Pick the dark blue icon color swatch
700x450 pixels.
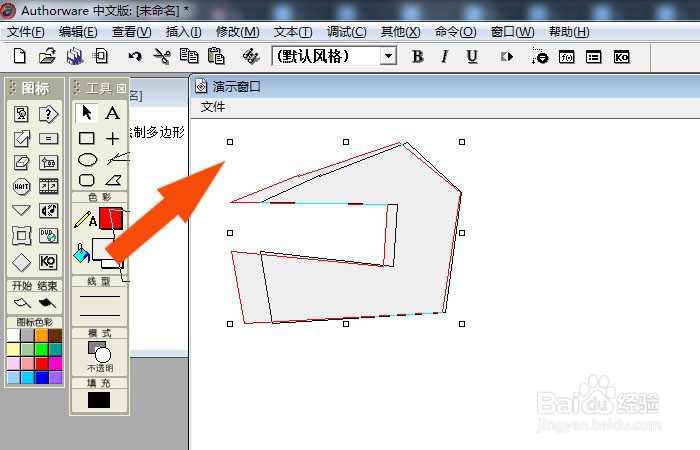(x=42, y=377)
